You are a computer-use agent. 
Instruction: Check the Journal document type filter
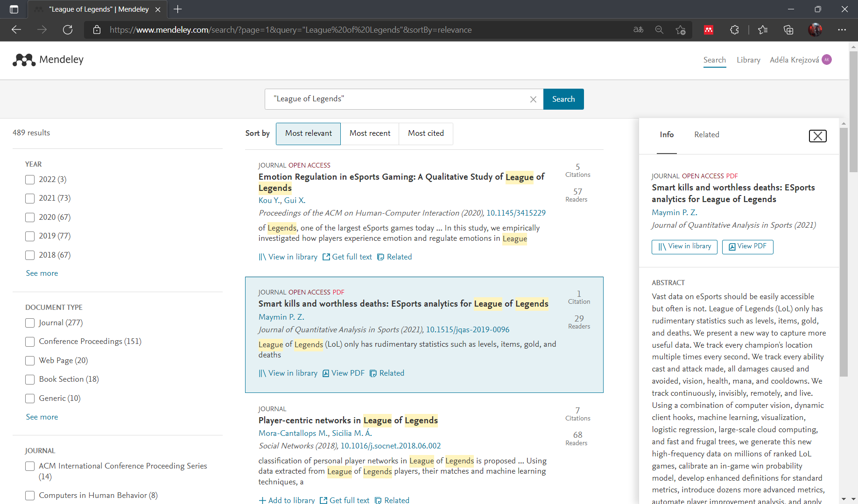point(30,323)
